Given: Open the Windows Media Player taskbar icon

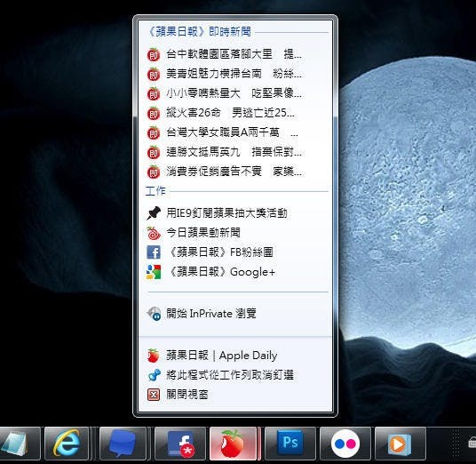Looking at the screenshot, I should pyautogui.click(x=401, y=444).
